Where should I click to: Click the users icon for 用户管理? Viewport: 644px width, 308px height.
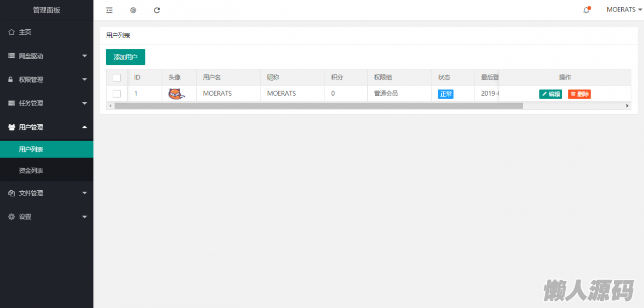pos(12,127)
